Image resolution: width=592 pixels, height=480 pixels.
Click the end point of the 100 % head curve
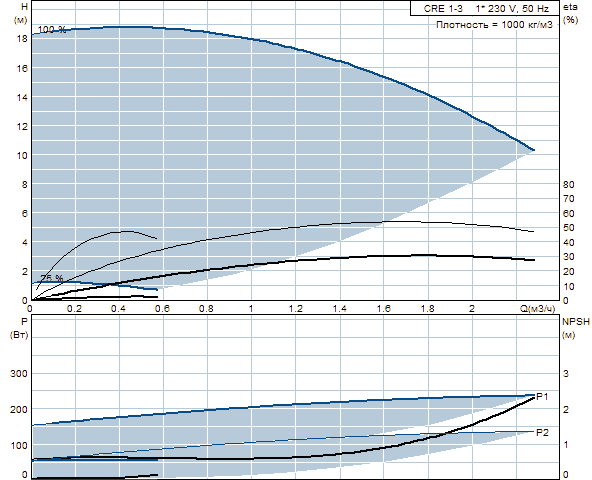(x=533, y=150)
